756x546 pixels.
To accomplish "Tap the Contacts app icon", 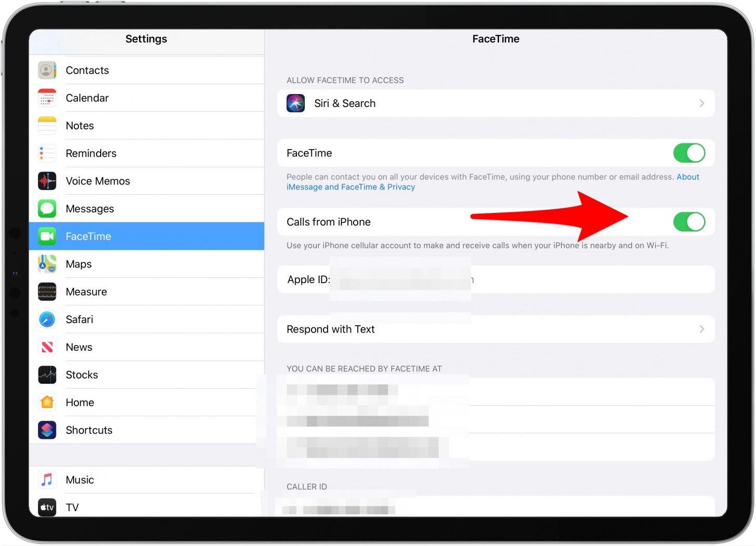I will pos(47,70).
